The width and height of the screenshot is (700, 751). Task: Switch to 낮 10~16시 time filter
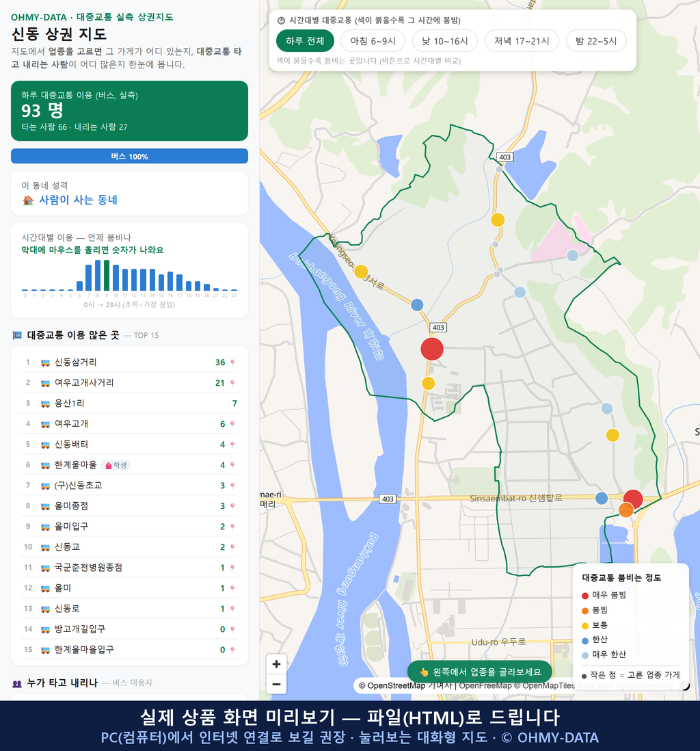(445, 41)
